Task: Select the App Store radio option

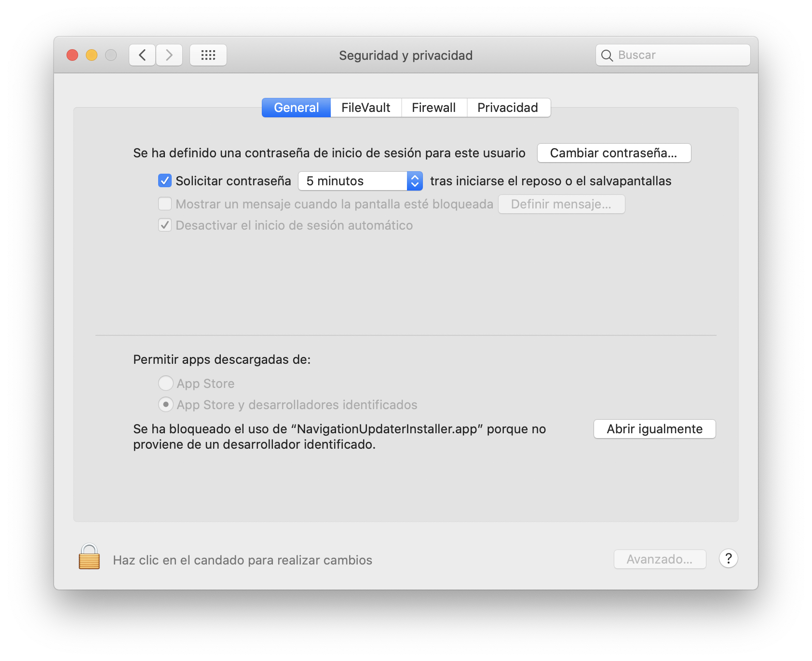Action: 166,384
